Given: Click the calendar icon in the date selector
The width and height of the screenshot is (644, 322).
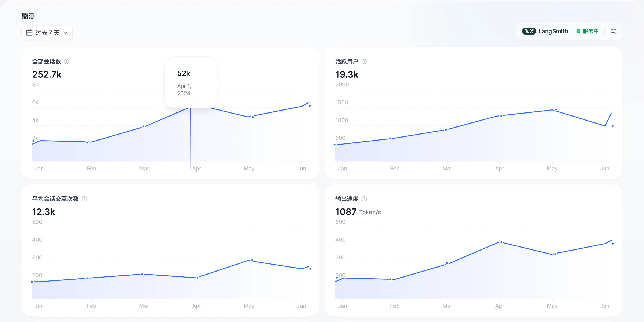Looking at the screenshot, I should pyautogui.click(x=29, y=33).
